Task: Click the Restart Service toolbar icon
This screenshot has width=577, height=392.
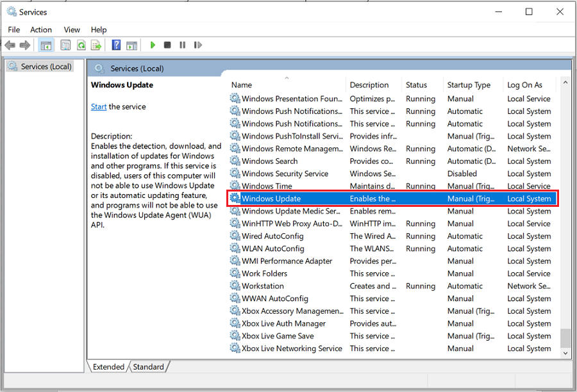Action: click(198, 45)
